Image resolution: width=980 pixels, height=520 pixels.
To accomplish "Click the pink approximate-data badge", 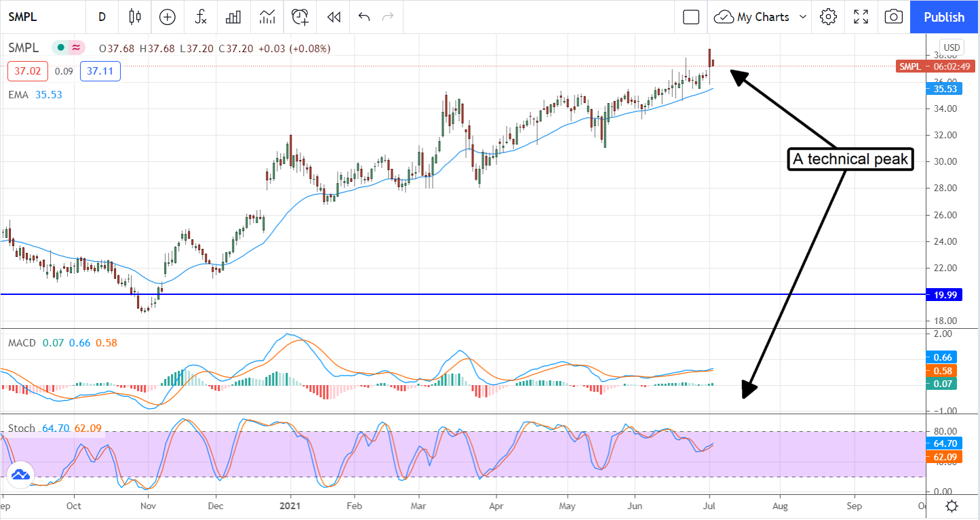I will 76,48.
